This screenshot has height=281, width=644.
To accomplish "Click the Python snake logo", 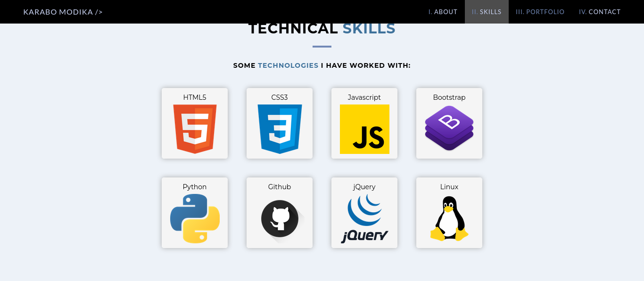I will tap(195, 218).
